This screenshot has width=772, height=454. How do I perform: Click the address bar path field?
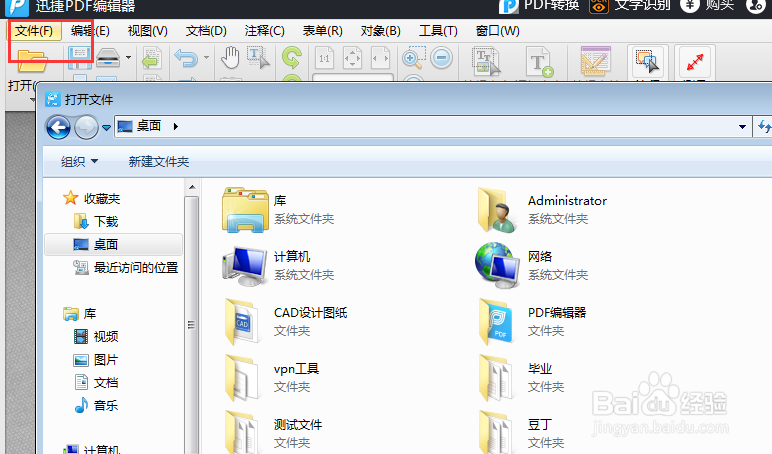433,127
